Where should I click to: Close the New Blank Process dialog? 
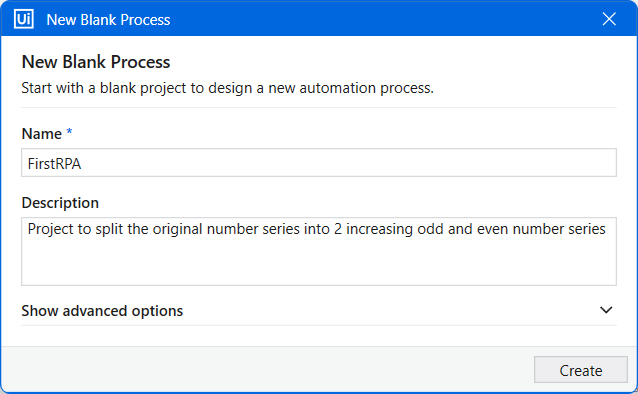(x=609, y=19)
